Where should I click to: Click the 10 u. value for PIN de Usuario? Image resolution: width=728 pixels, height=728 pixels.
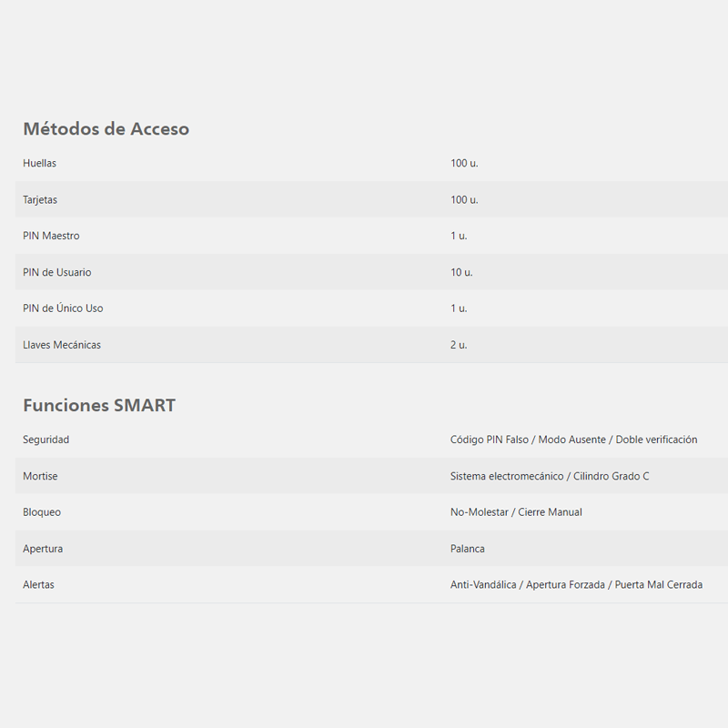(461, 272)
